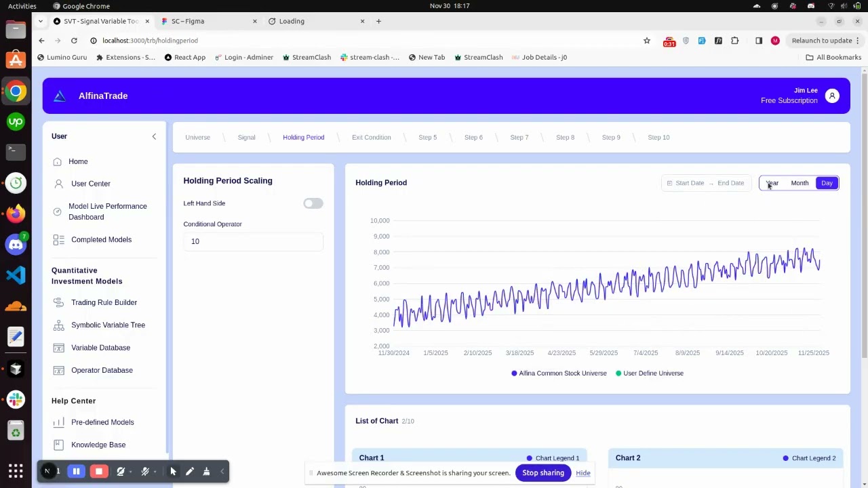Collapse the User sidebar with the chevron
868x488 pixels.
[154, 137]
